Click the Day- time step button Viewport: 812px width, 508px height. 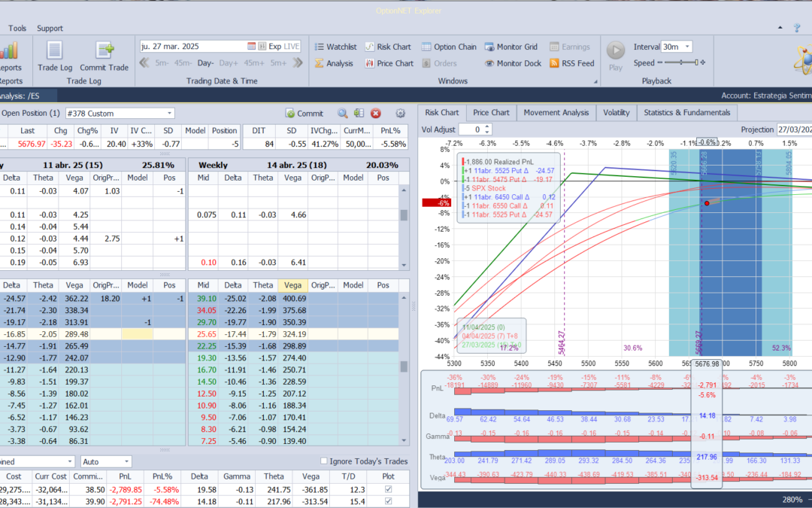coord(205,63)
